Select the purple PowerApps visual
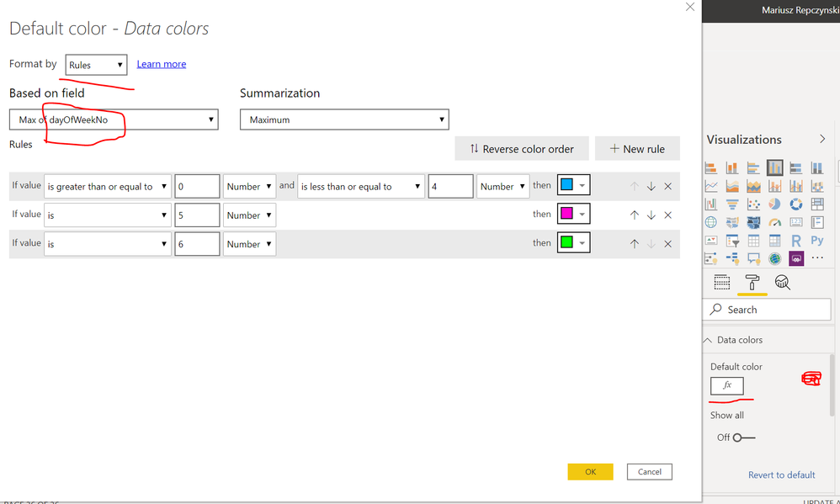This screenshot has width=840, height=504. tap(796, 258)
